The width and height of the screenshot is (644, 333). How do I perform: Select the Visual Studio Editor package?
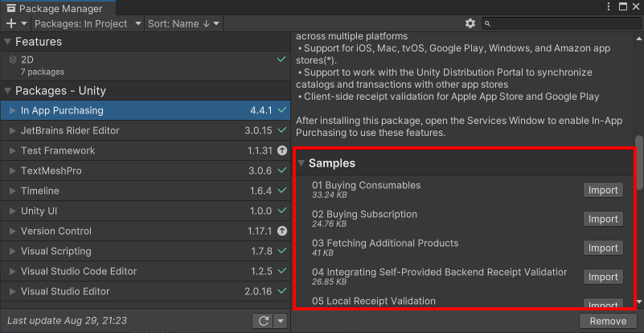(146, 291)
